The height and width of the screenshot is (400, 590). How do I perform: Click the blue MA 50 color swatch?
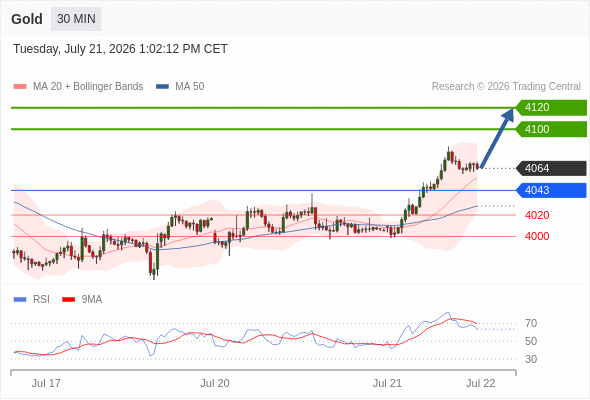pos(163,87)
